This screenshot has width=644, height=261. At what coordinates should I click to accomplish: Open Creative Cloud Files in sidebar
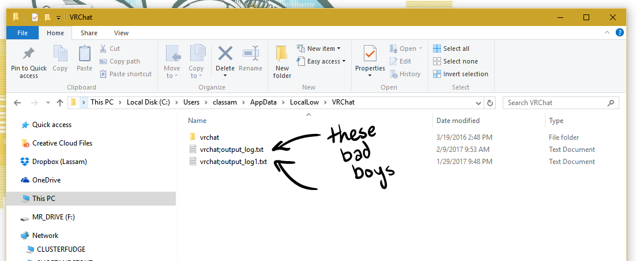pos(62,143)
